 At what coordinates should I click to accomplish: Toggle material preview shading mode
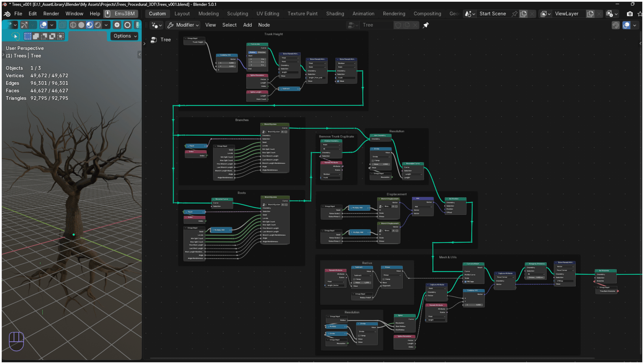89,25
